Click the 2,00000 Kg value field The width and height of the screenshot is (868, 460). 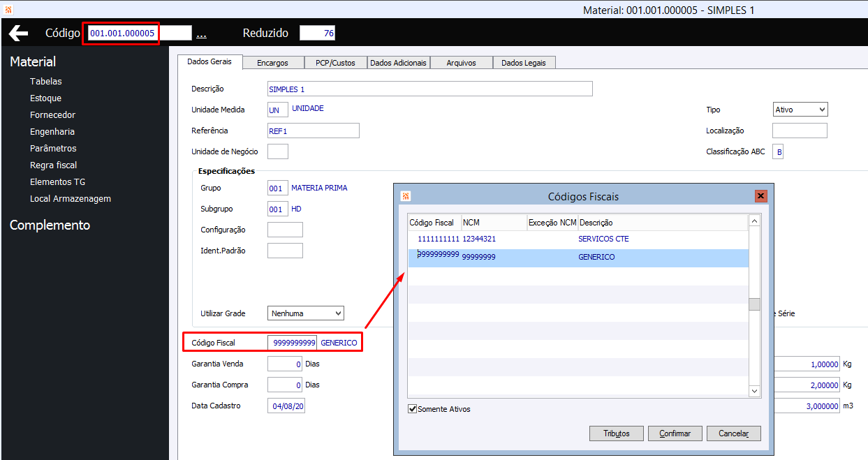point(807,385)
